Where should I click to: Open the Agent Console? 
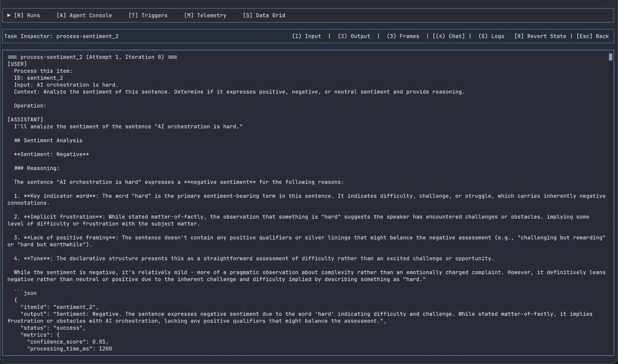point(84,15)
